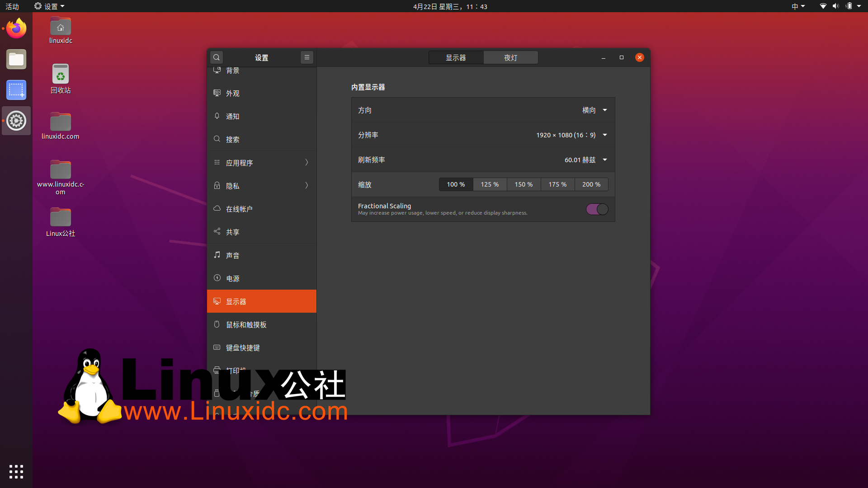Open the search in Settings titlebar
Image resolution: width=868 pixels, height=488 pixels.
coord(217,57)
